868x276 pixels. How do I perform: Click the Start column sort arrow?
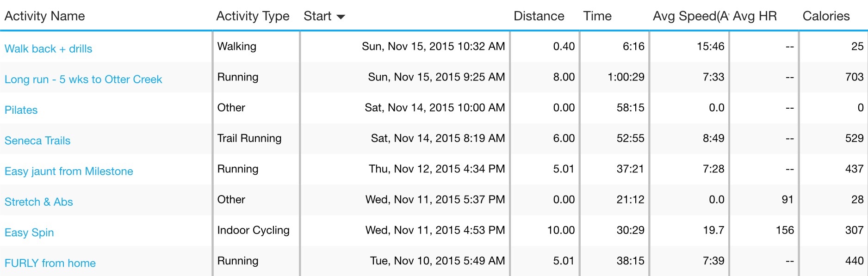[341, 17]
